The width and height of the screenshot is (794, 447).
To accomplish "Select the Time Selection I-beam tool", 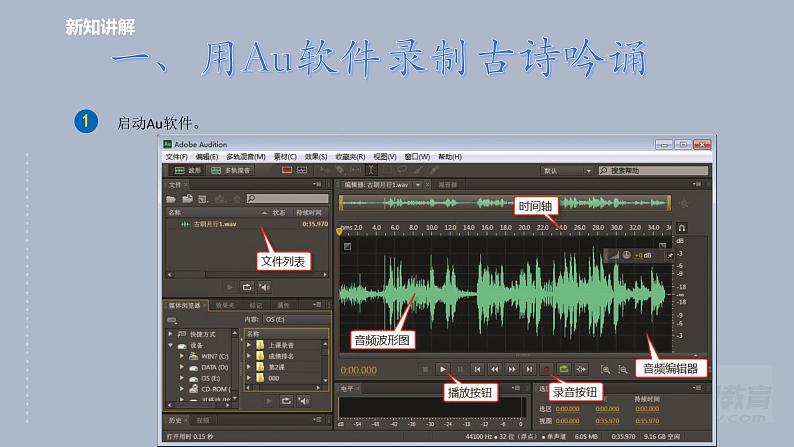I will (x=371, y=170).
